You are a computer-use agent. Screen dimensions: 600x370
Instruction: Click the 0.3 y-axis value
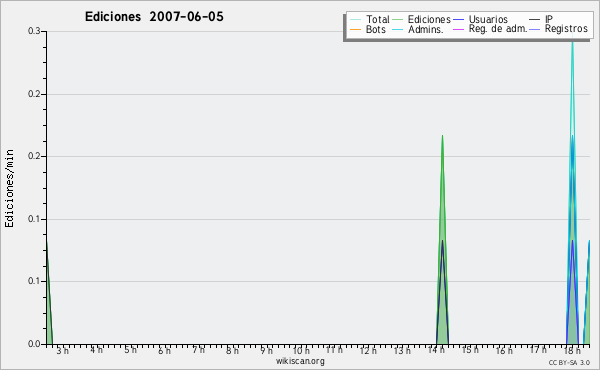(x=34, y=31)
